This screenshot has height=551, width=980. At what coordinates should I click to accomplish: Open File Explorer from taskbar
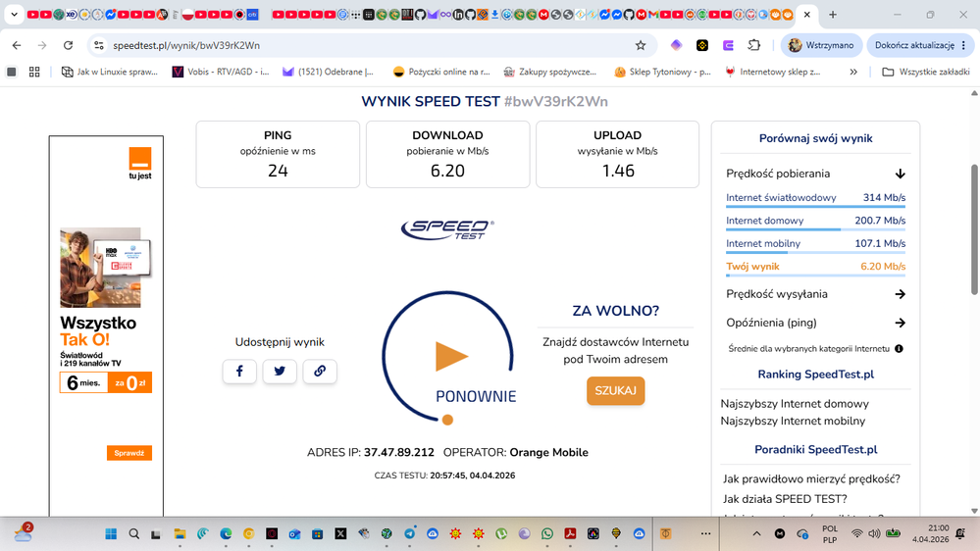(180, 533)
